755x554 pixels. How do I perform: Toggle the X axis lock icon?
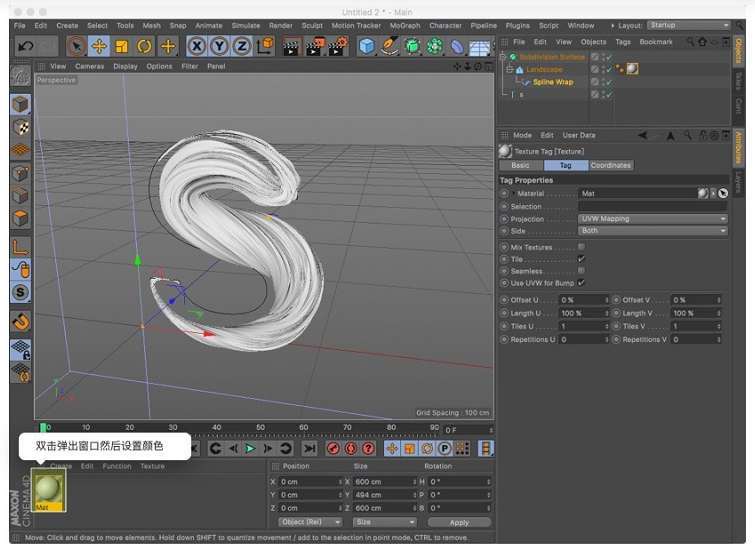(x=196, y=46)
